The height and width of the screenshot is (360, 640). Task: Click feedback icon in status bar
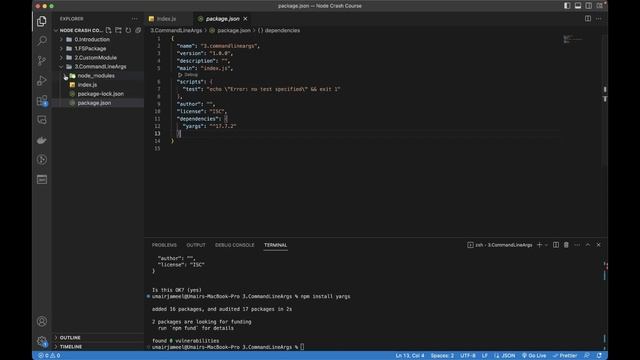[587, 356]
